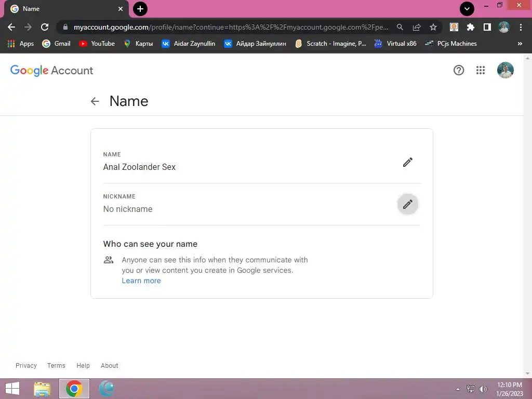The image size is (532, 399).
Task: Open the Карты bookmark
Action: click(138, 44)
